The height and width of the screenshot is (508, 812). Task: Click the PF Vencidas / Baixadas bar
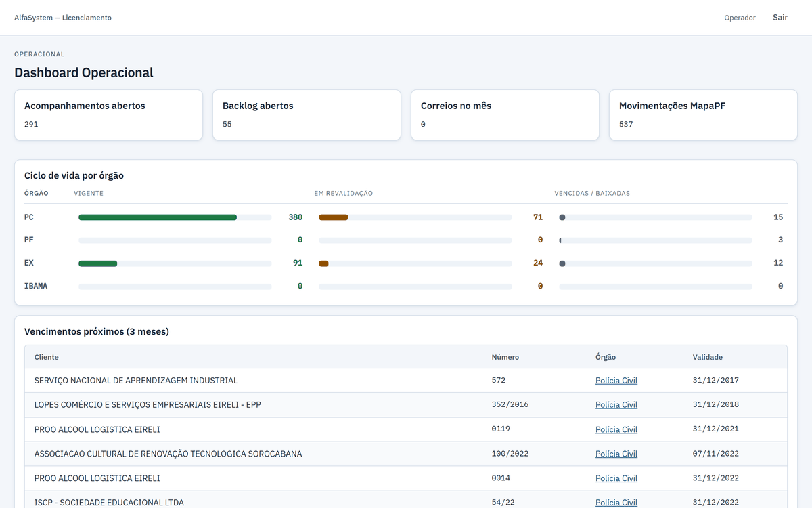[655, 240]
